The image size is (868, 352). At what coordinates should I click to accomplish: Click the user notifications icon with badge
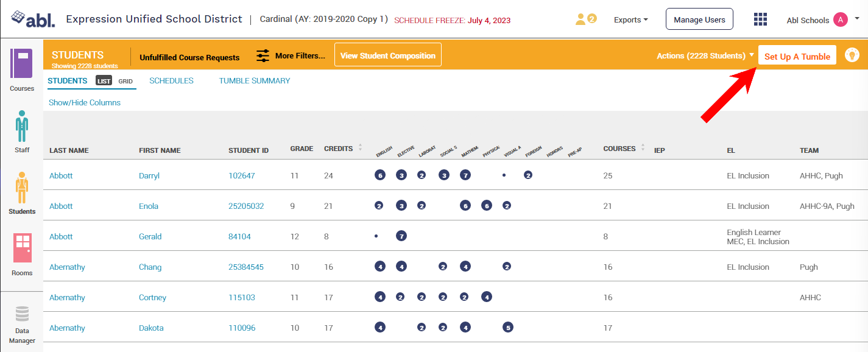coord(585,19)
